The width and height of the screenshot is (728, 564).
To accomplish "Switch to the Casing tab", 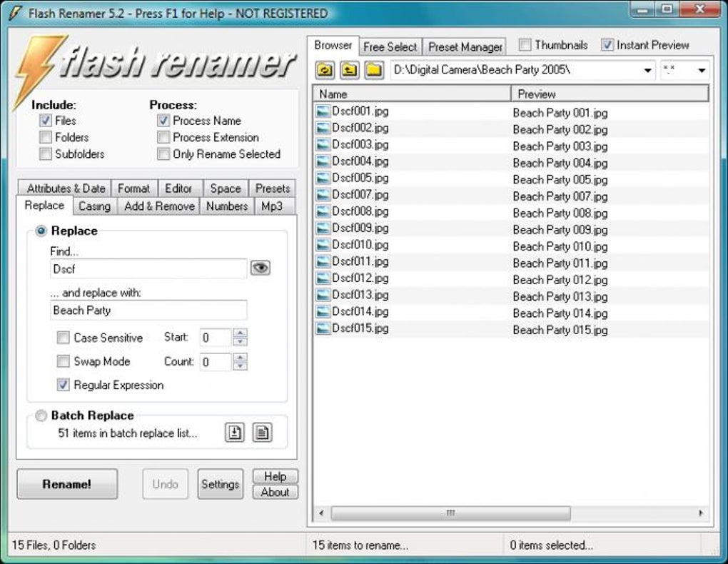I will tap(94, 206).
